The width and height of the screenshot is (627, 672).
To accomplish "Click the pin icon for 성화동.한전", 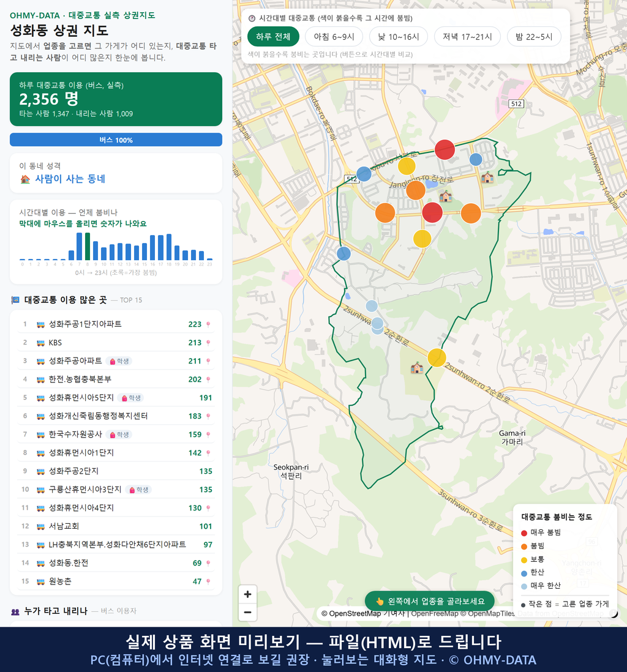I will 208,563.
